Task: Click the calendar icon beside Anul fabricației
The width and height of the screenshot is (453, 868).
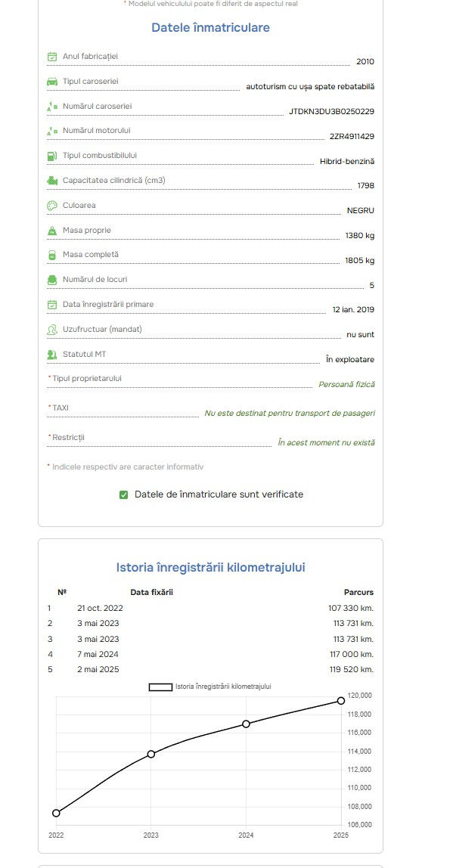Action: pos(52,57)
